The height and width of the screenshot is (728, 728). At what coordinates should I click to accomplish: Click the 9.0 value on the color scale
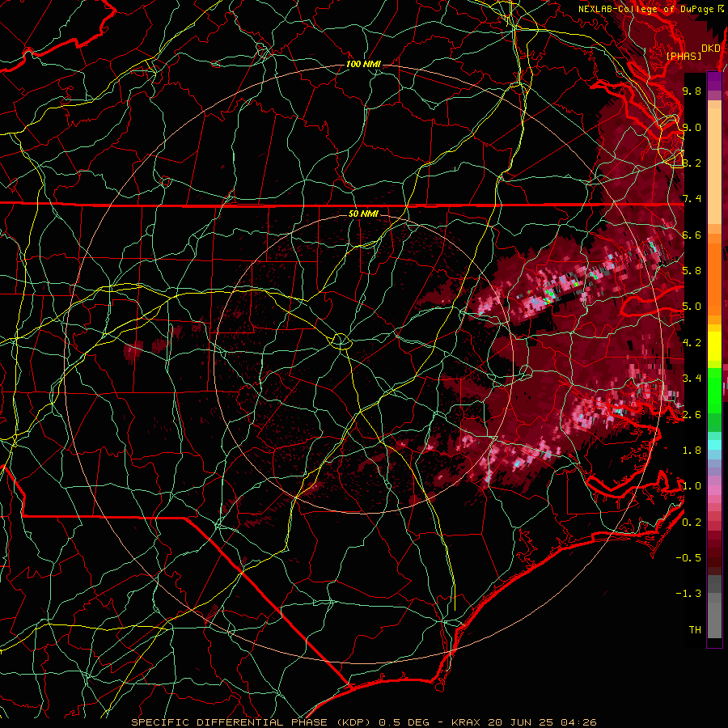click(x=692, y=127)
